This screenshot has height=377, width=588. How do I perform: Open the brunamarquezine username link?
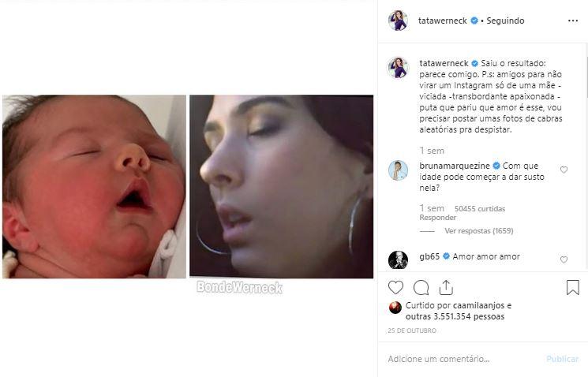tap(455, 166)
